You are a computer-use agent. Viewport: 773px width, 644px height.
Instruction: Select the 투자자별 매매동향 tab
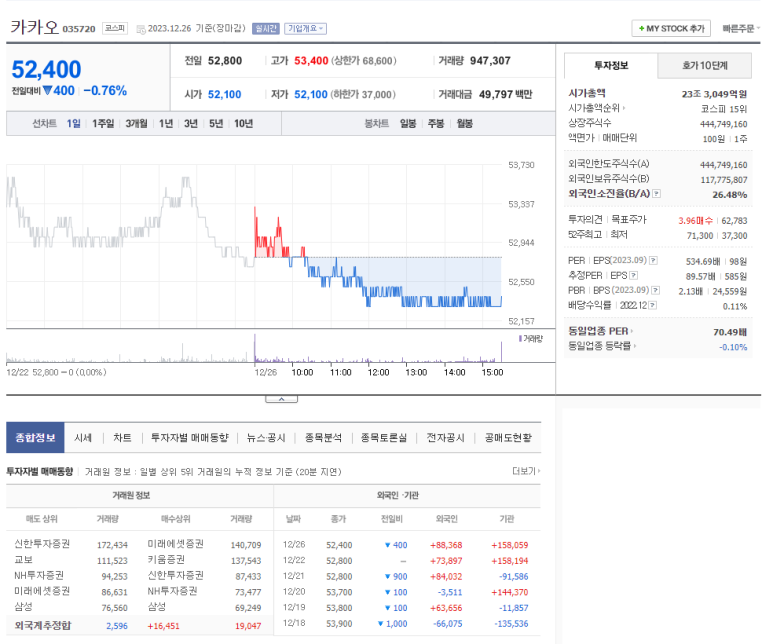189,438
